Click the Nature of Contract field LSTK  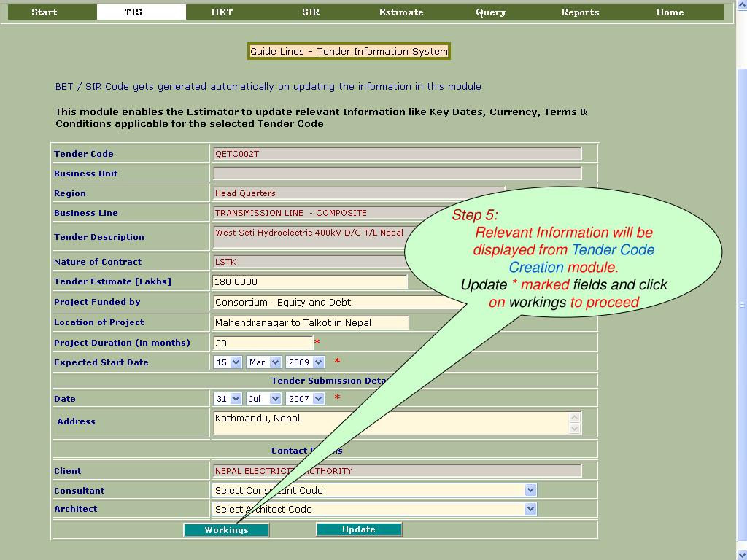309,262
